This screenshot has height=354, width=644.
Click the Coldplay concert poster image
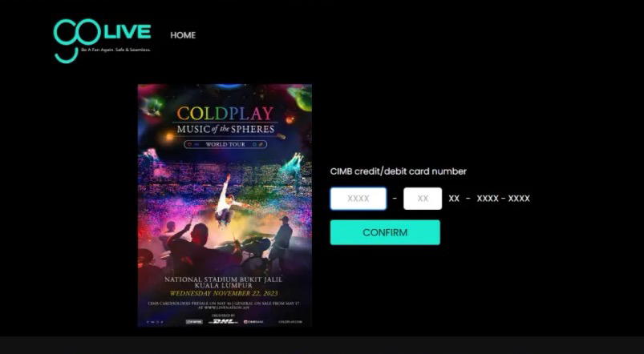coord(225,206)
